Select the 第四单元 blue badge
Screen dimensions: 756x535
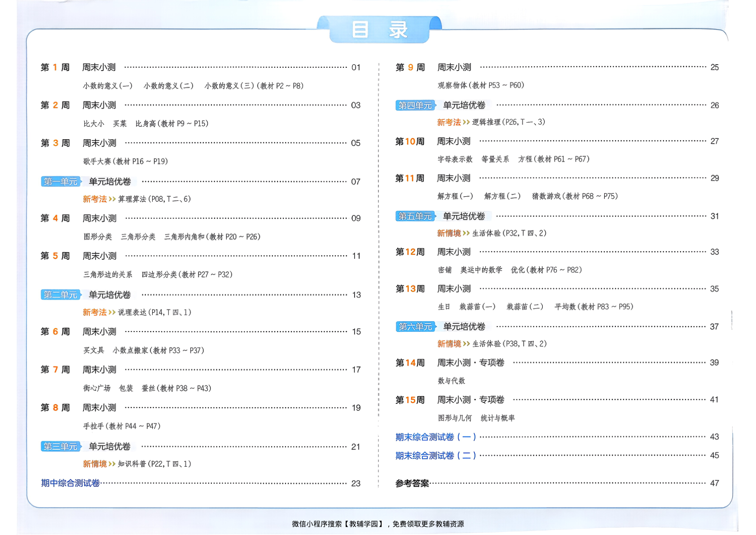click(415, 105)
